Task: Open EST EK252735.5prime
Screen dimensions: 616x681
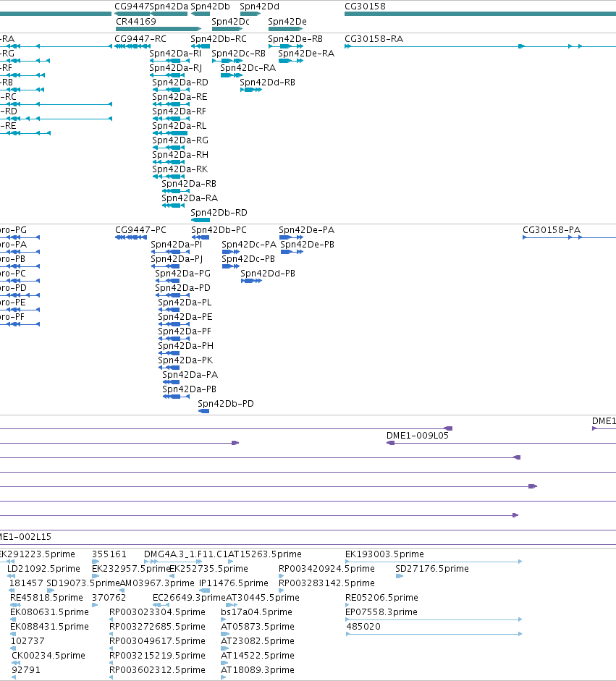Action: (x=172, y=576)
